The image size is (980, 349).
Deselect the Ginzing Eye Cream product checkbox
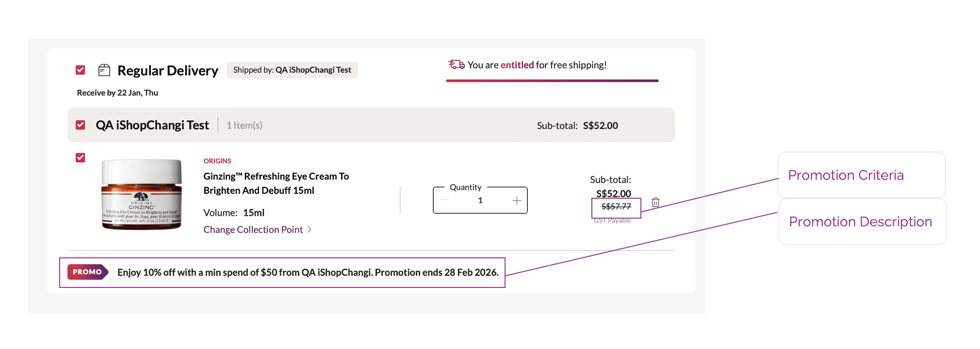(x=81, y=158)
